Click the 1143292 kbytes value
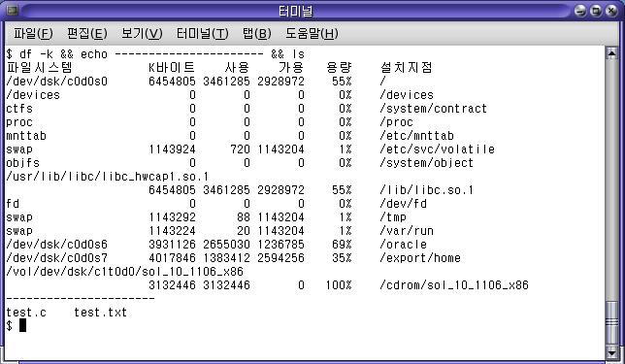Viewport: 625px width, 364px height. [172, 216]
